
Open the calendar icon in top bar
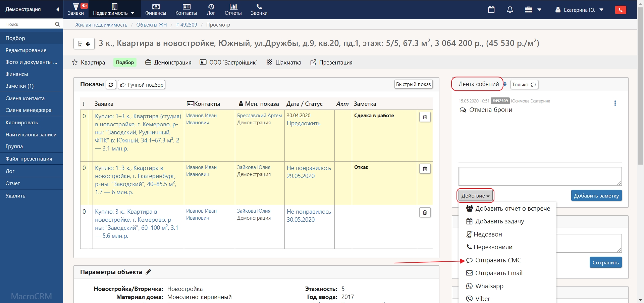click(x=491, y=9)
